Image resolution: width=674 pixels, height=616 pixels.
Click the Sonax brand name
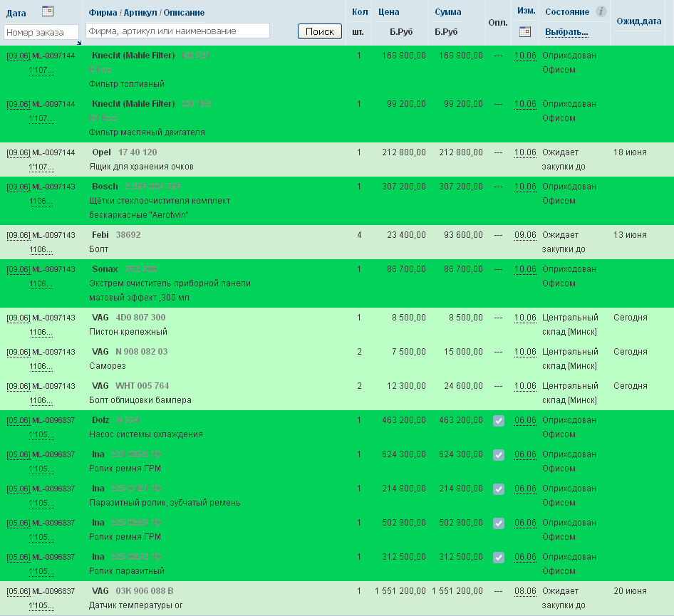(x=105, y=269)
